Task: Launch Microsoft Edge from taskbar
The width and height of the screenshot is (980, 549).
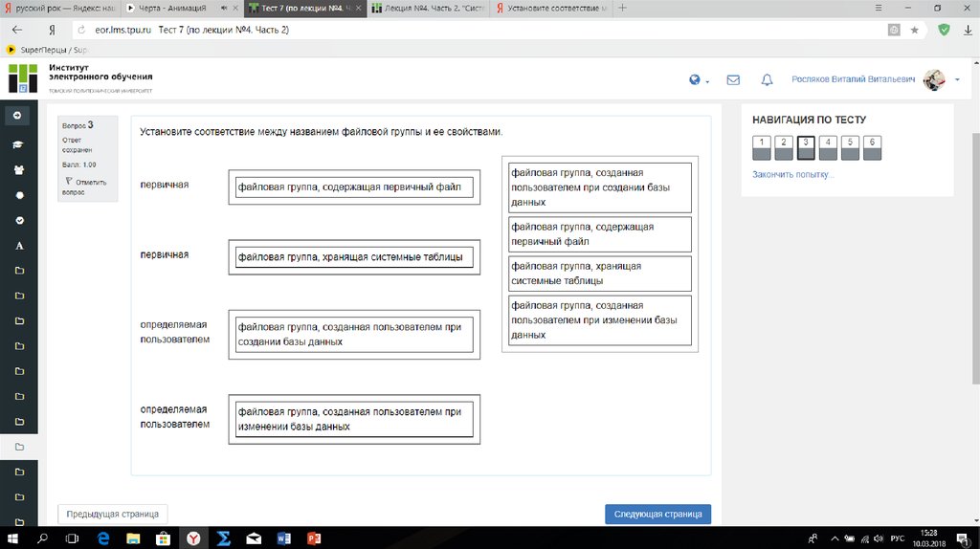Action: pos(103,538)
